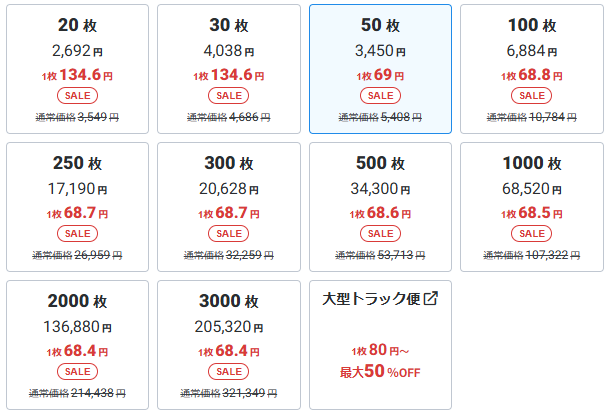Click the SALE badge under 1000枚
This screenshot has height=414, width=610.
(x=531, y=232)
